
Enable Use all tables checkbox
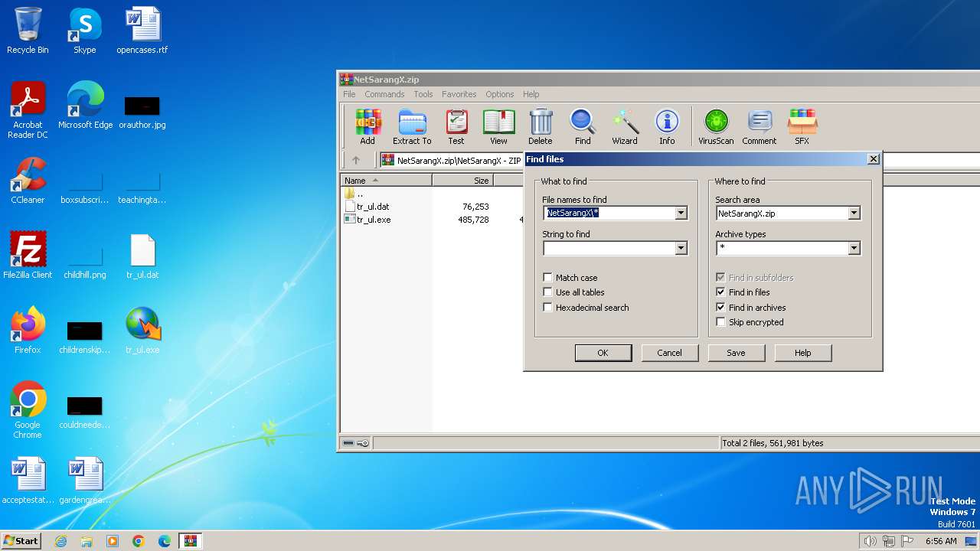click(547, 292)
